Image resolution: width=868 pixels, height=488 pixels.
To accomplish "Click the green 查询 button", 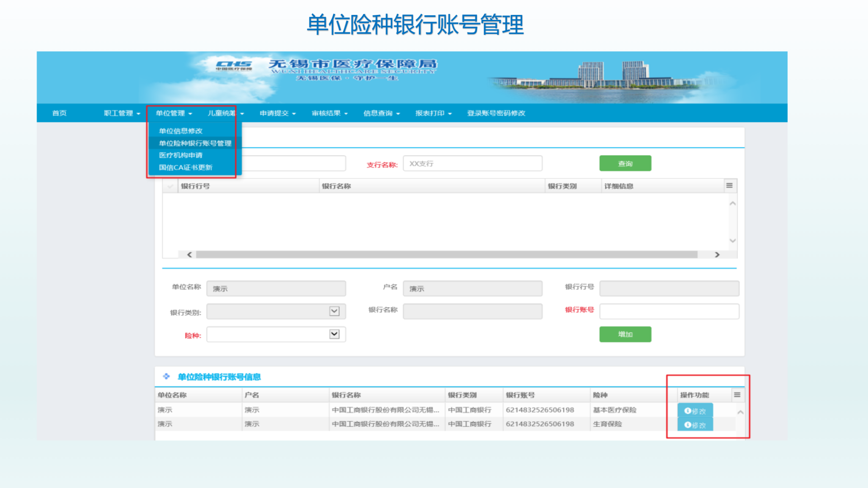I will click(625, 164).
